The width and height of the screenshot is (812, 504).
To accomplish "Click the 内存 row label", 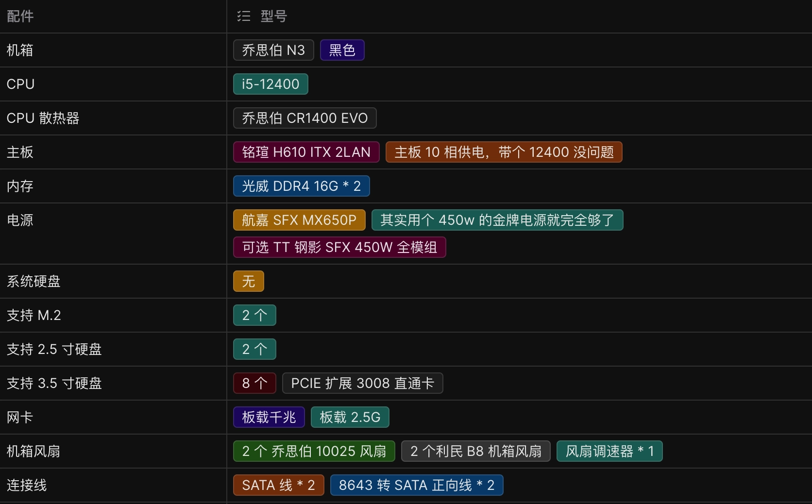I will pos(20,186).
